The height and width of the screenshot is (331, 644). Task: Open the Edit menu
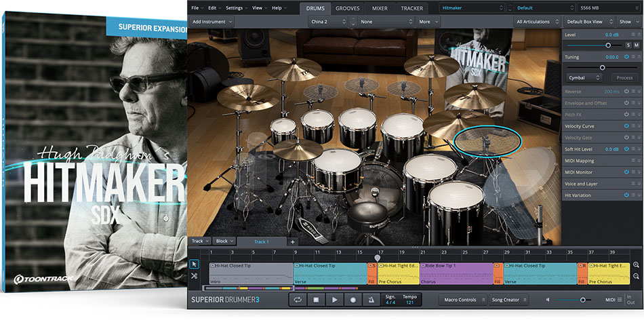point(214,8)
